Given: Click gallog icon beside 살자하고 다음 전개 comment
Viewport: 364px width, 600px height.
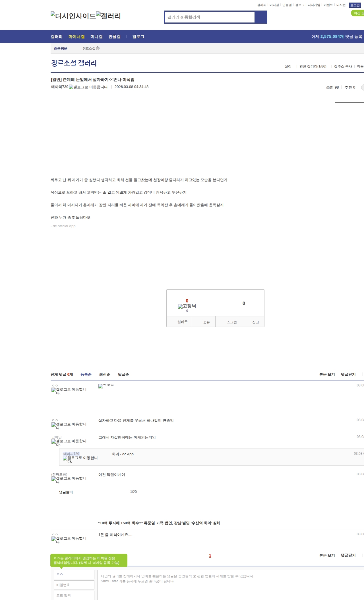Looking at the screenshot, I should (x=69, y=426).
